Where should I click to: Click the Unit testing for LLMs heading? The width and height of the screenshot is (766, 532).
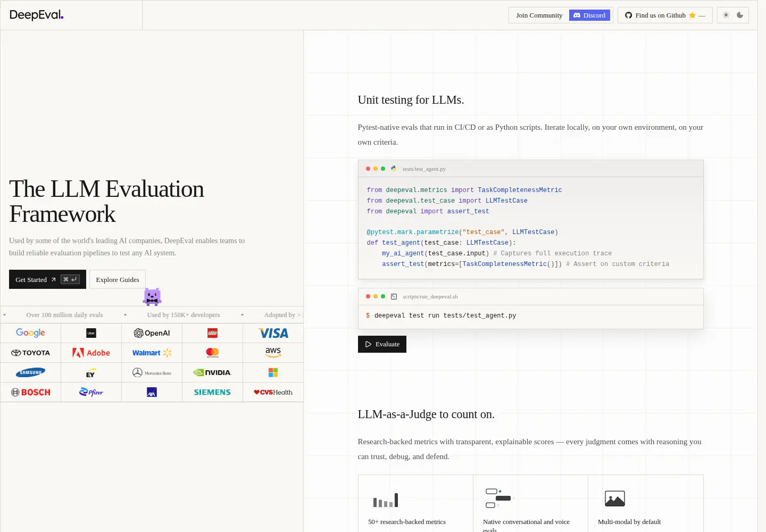point(411,100)
